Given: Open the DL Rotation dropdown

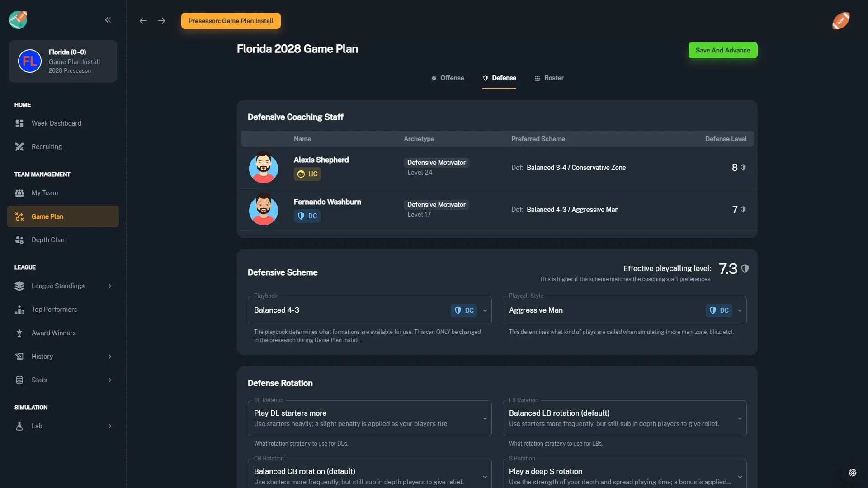Looking at the screenshot, I should (x=369, y=418).
